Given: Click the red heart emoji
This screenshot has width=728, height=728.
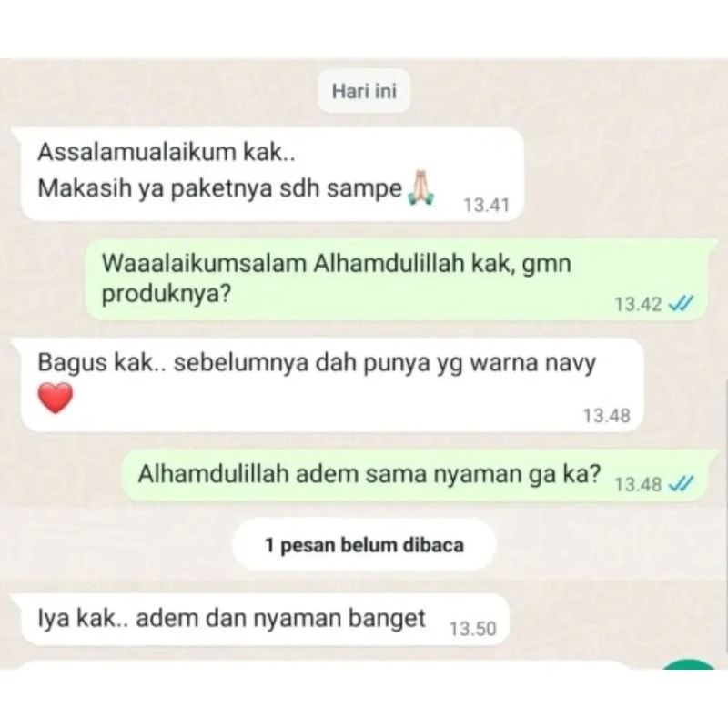Looking at the screenshot, I should [x=56, y=398].
